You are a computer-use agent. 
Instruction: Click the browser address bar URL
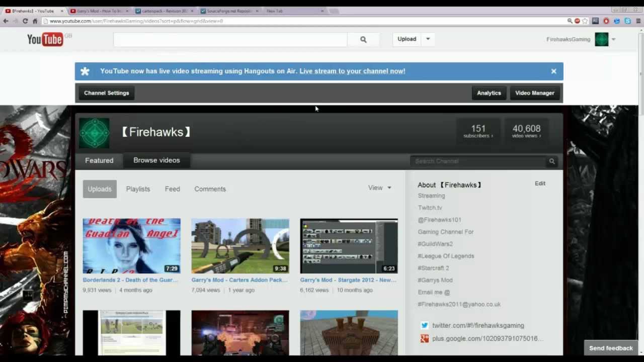pyautogui.click(x=136, y=21)
